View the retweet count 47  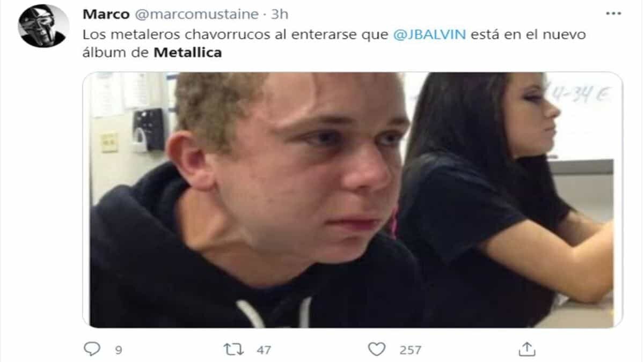264,350
